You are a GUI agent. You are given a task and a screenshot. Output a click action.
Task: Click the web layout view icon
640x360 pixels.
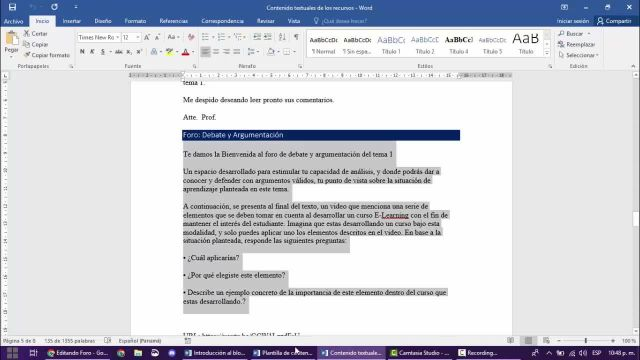coord(546,340)
